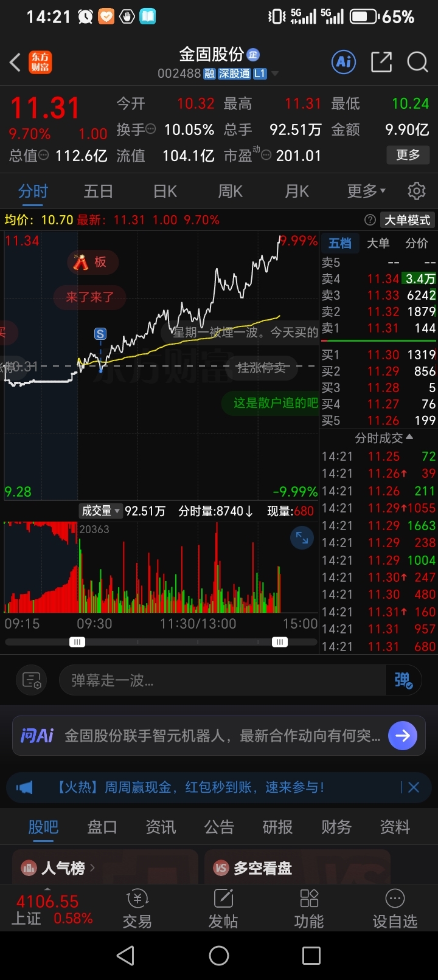Tap the 市盈 info icon
This screenshot has height=980, width=438.
[x=266, y=155]
